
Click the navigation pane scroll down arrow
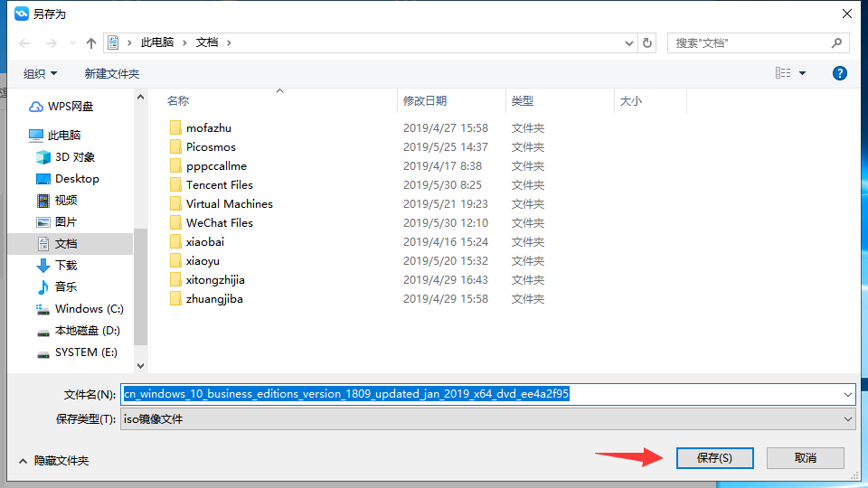coord(140,365)
